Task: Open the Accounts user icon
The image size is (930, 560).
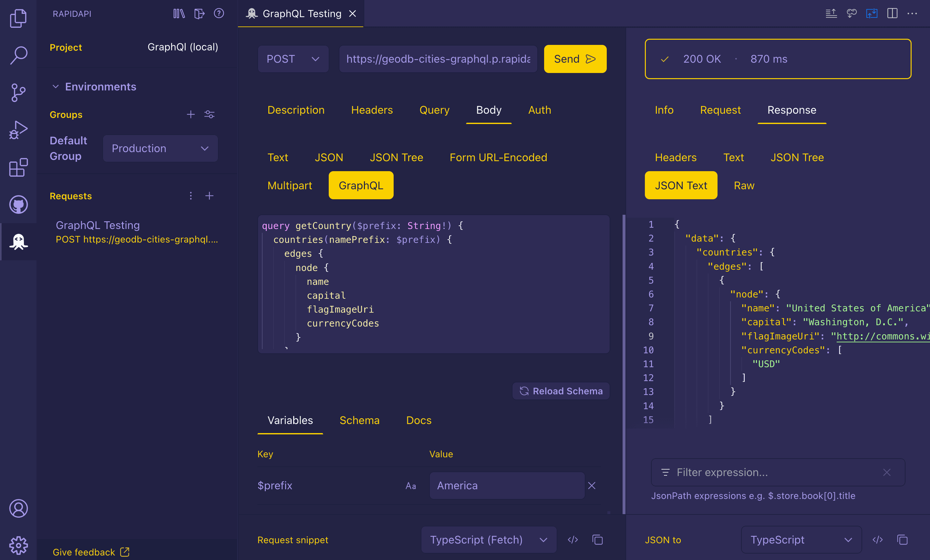Action: (18, 508)
